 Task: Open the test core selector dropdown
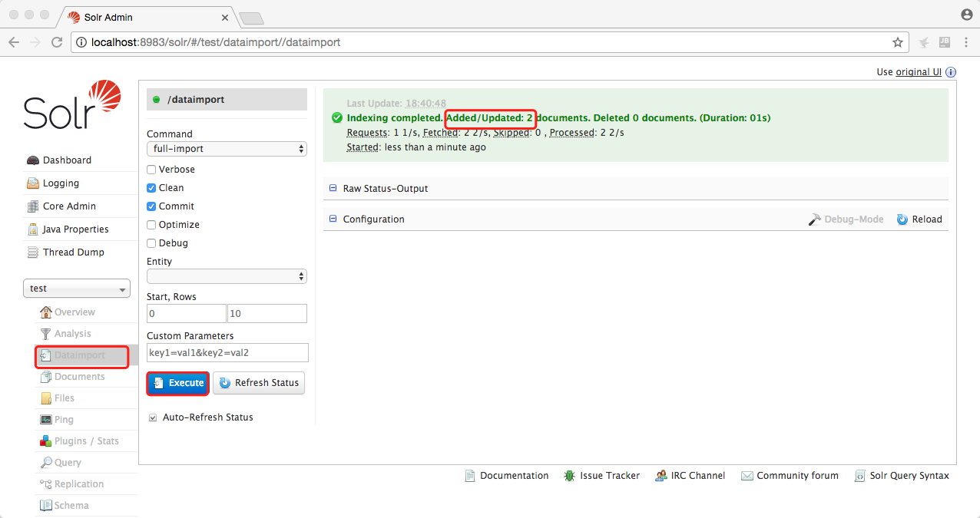[77, 289]
